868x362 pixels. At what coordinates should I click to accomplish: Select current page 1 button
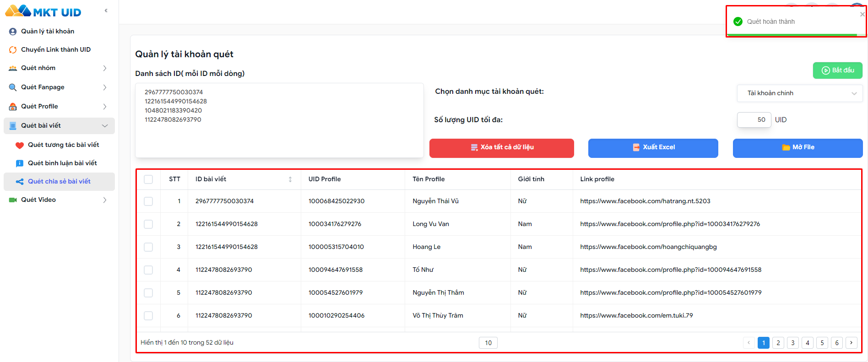coord(764,343)
